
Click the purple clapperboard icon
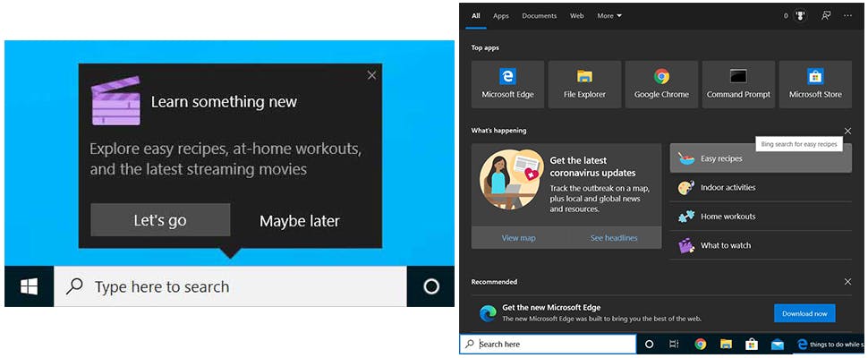[115, 101]
